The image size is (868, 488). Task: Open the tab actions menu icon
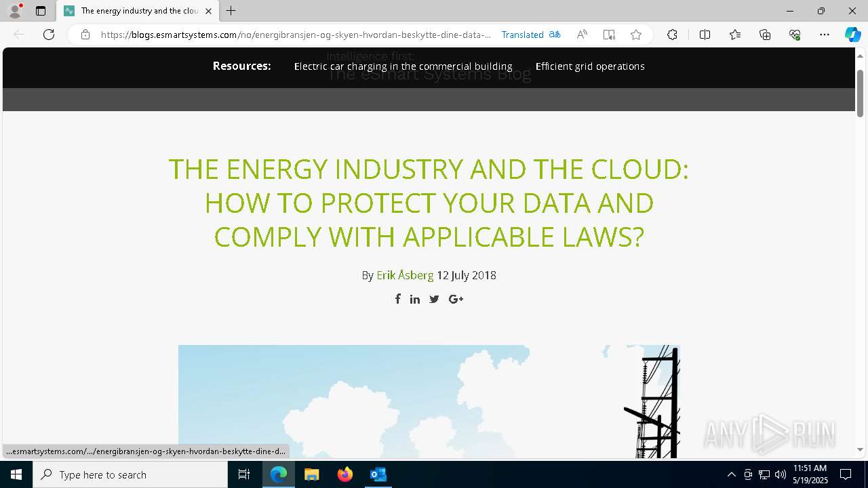(x=41, y=11)
